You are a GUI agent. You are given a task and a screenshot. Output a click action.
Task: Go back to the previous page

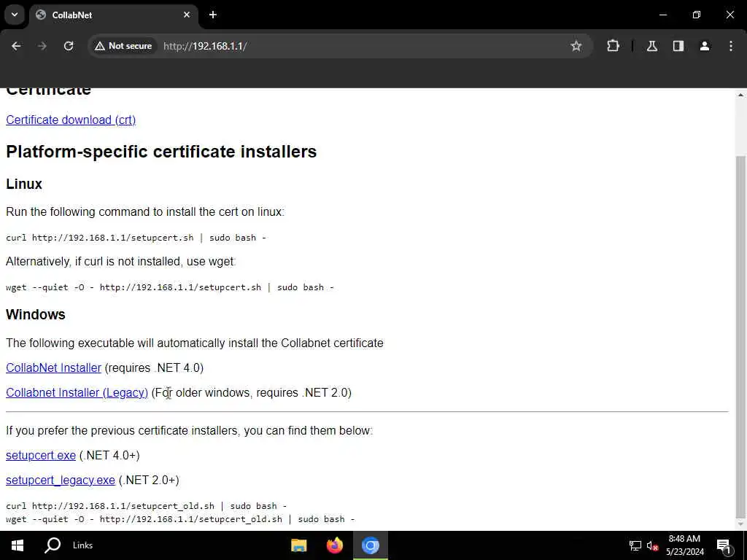coord(16,46)
